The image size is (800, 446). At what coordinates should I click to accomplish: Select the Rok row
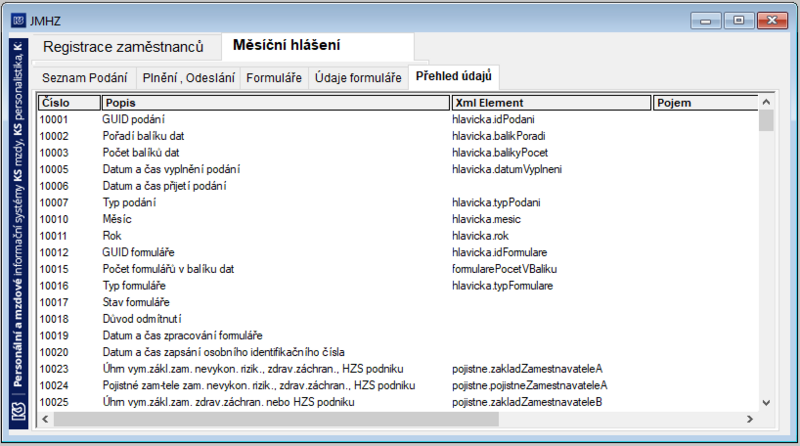(398, 236)
